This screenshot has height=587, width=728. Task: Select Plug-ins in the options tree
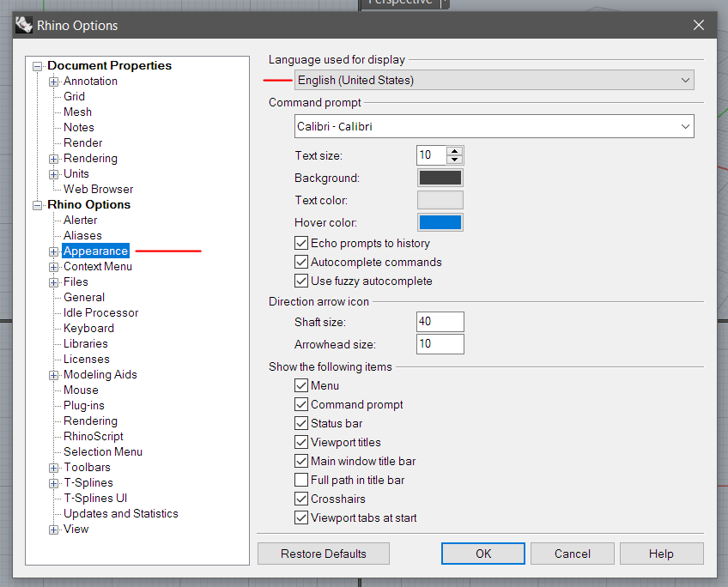[x=84, y=406]
